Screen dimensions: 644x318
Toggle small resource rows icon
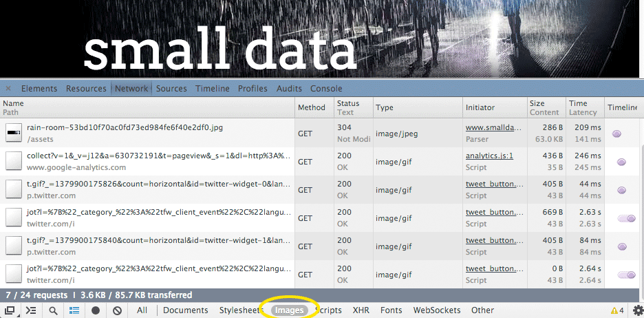click(74, 310)
